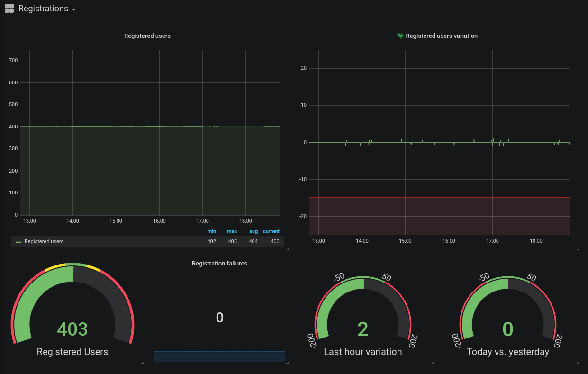Click the 700 y-axis label in Registered users

click(13, 60)
